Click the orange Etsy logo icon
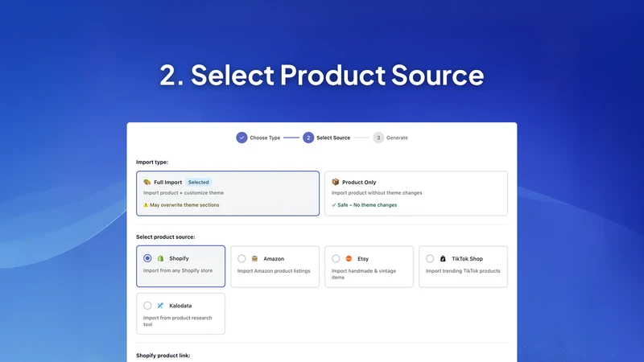The width and height of the screenshot is (644, 362). pyautogui.click(x=349, y=258)
